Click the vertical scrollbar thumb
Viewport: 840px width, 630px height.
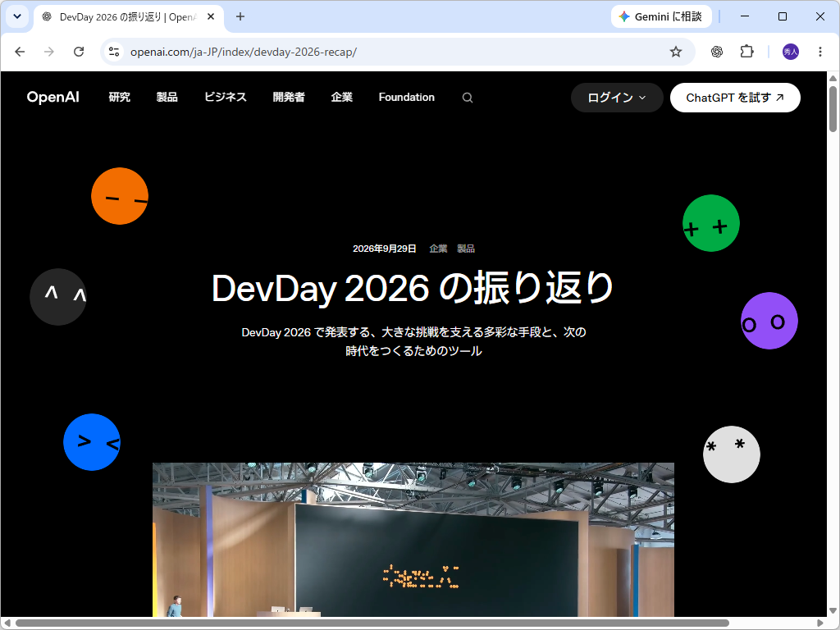(833, 109)
